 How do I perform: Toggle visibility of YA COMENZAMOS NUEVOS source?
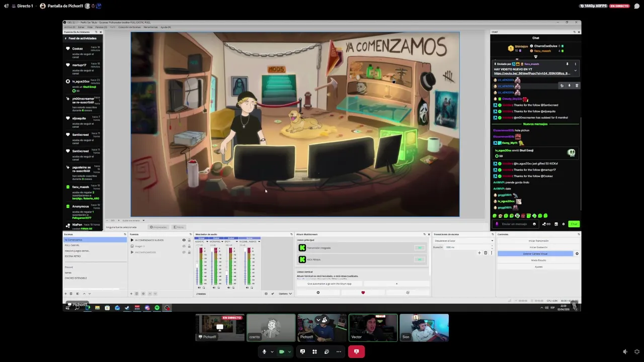coord(184,240)
